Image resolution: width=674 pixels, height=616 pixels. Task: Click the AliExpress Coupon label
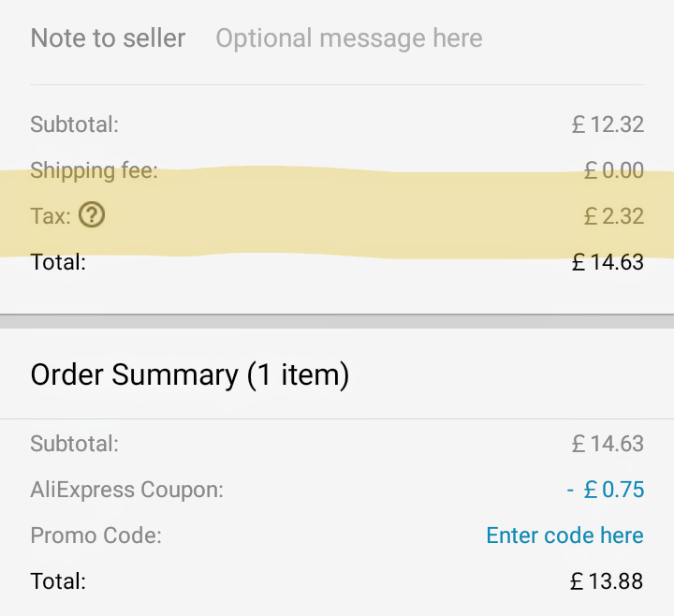(126, 490)
